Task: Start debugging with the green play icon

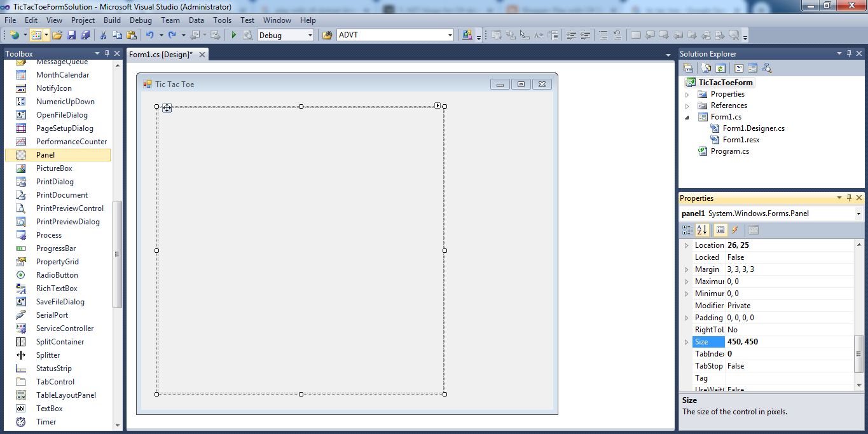Action: click(x=233, y=35)
